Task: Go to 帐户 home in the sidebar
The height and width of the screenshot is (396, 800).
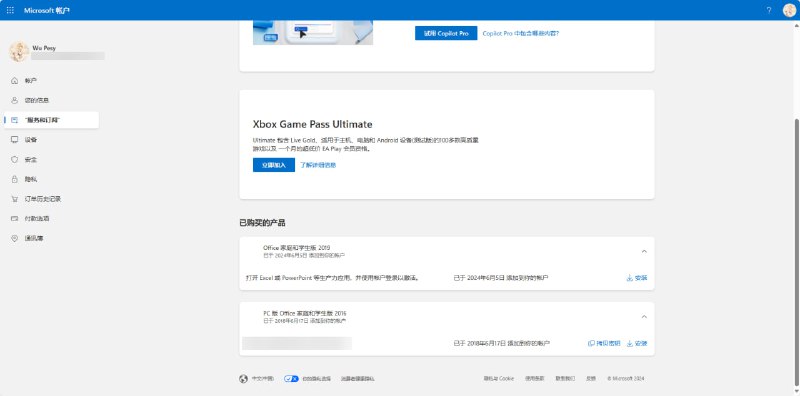Action: 51,81
